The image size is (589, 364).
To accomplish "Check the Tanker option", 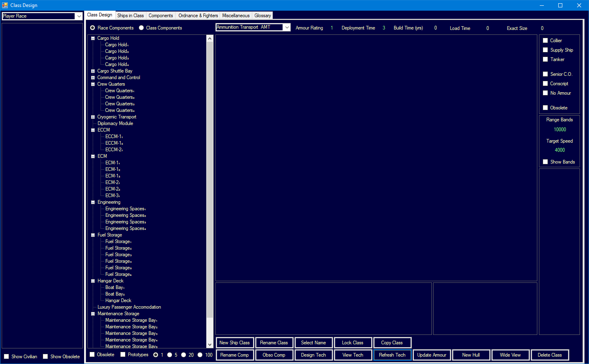I will point(546,59).
